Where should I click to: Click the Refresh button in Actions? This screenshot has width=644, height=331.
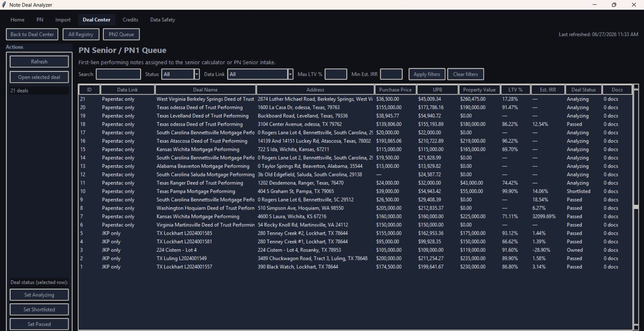pyautogui.click(x=39, y=62)
